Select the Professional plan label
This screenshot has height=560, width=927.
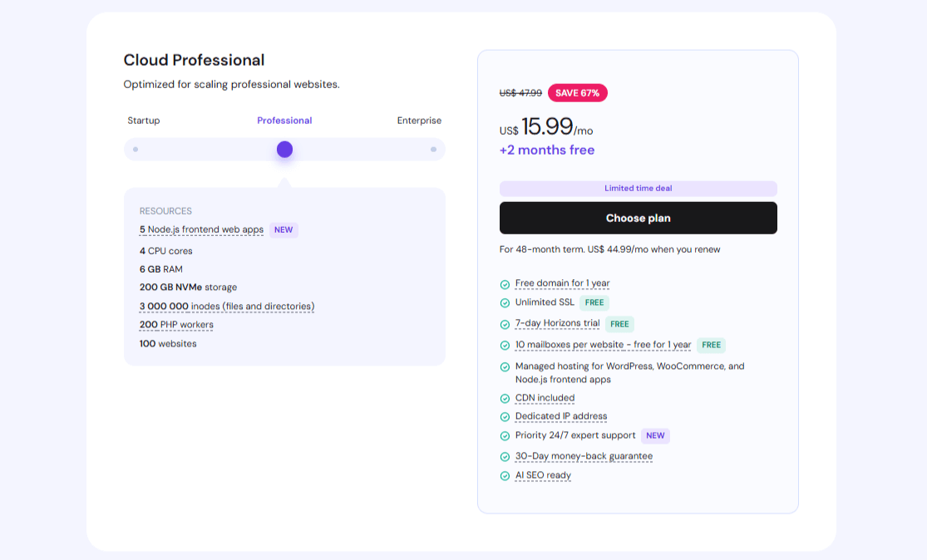tap(284, 120)
